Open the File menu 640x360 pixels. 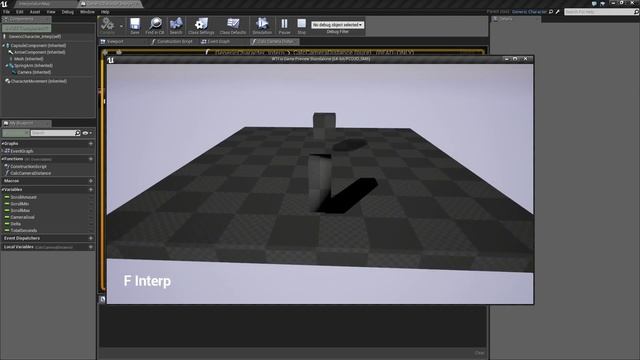(7, 12)
